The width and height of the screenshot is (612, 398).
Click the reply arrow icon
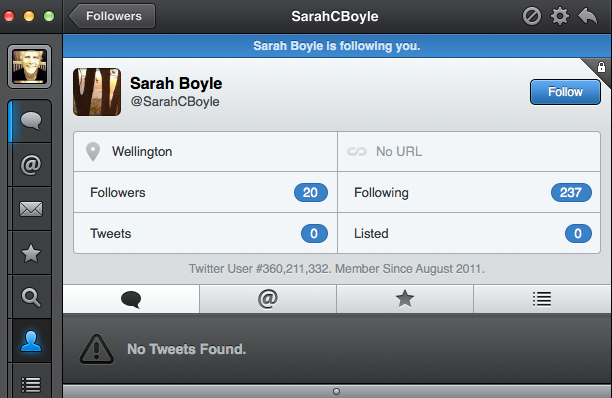(587, 16)
